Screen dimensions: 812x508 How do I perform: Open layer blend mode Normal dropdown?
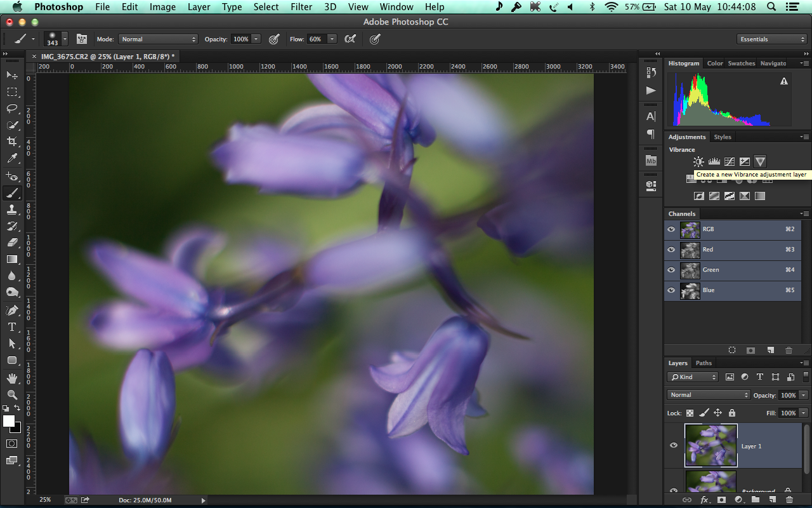(x=708, y=395)
